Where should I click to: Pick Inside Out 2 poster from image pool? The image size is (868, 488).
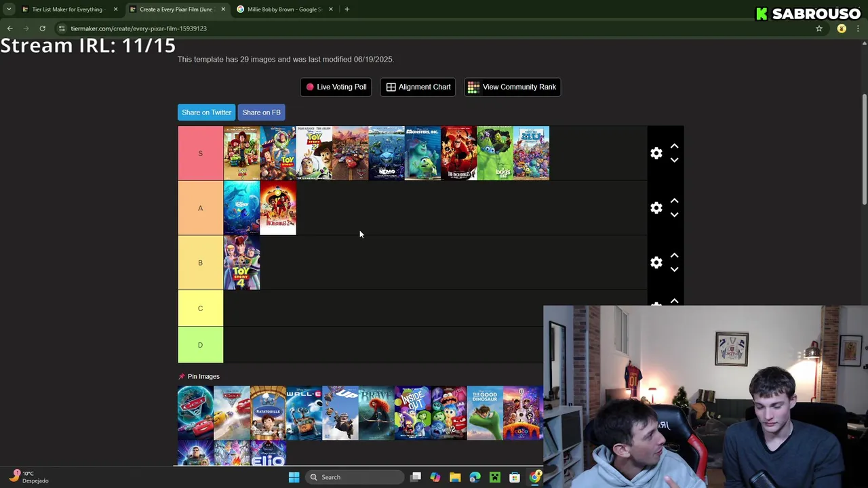(448, 413)
